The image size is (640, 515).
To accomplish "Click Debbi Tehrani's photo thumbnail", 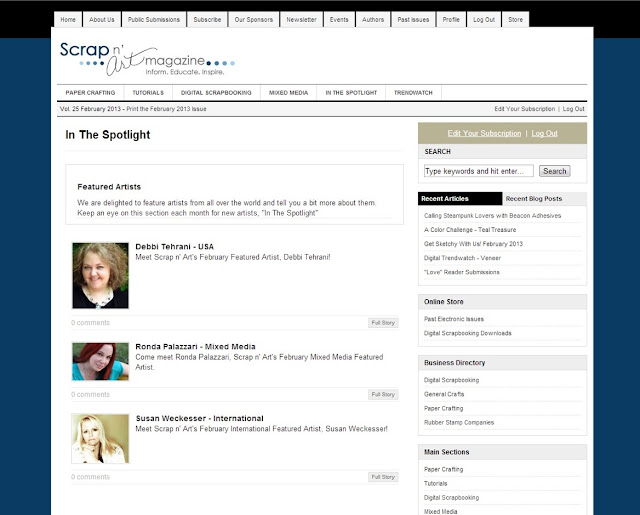I will 100,275.
